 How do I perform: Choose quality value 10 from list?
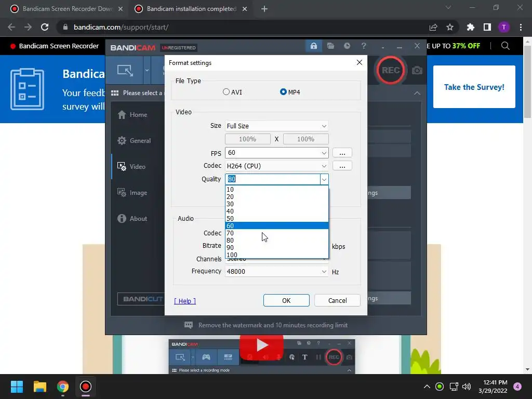pyautogui.click(x=277, y=189)
